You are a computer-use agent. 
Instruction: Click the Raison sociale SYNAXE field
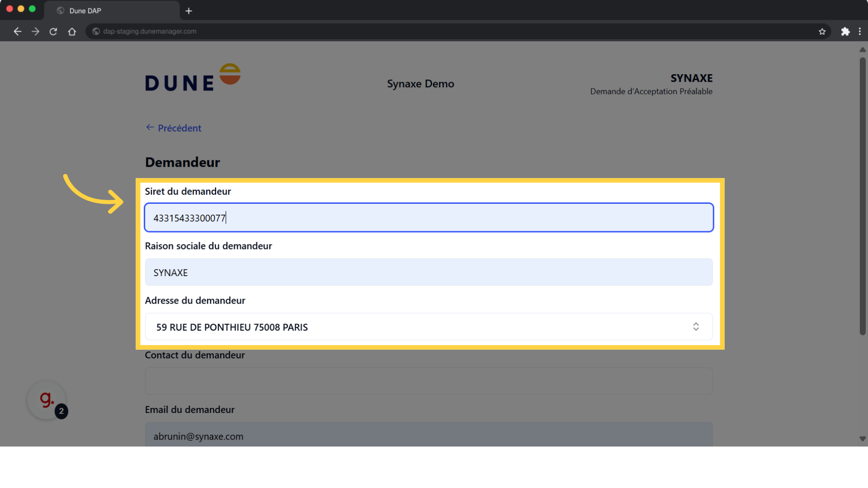pyautogui.click(x=428, y=272)
